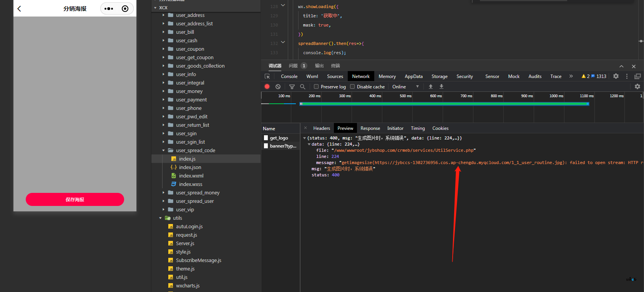
Task: Collapse the data object in preview
Action: (309, 144)
